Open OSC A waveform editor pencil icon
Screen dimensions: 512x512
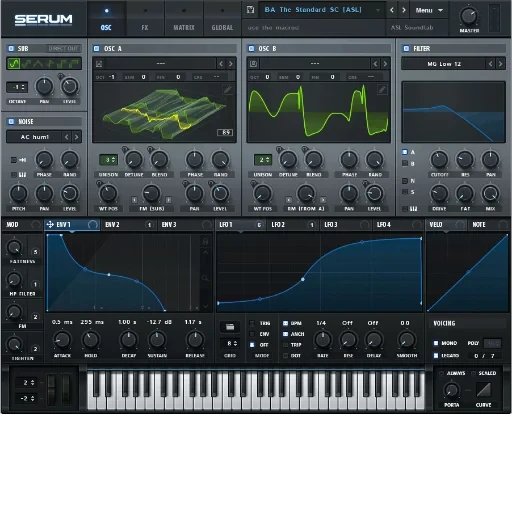pos(228,89)
